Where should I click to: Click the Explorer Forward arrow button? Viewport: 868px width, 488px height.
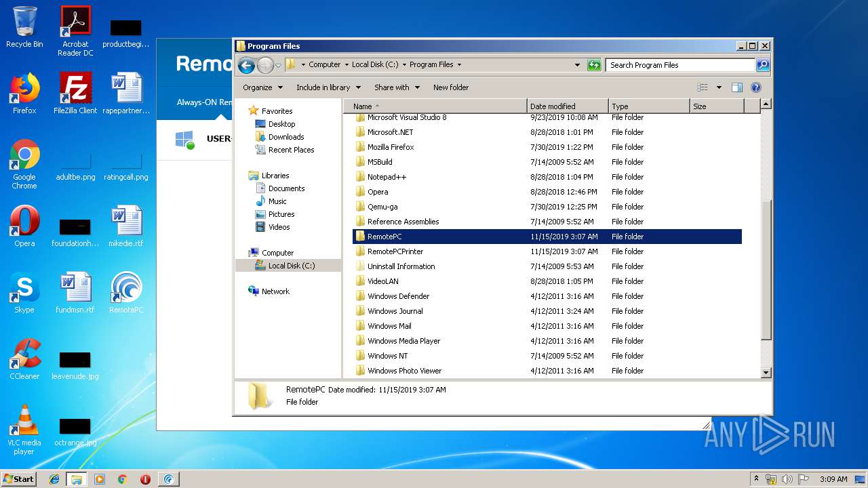pos(265,65)
